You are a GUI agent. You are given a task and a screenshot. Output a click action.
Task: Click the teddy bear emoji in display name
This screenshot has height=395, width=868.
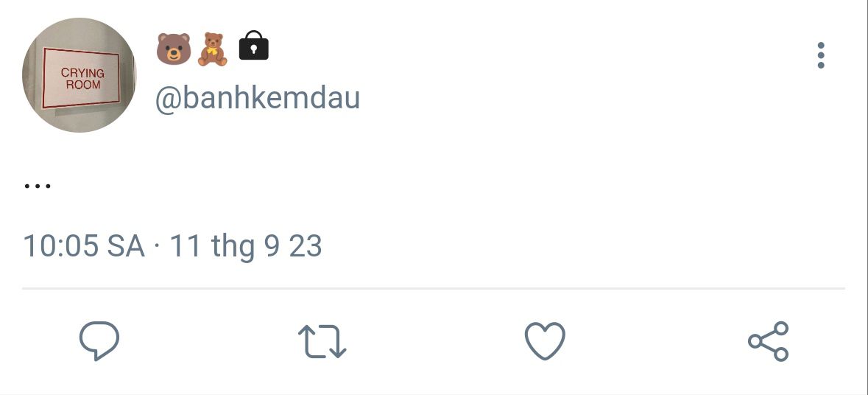coord(213,49)
